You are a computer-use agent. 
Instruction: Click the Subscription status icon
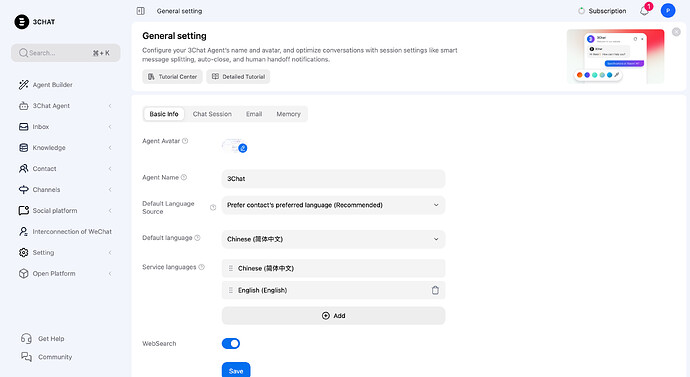pyautogui.click(x=581, y=11)
